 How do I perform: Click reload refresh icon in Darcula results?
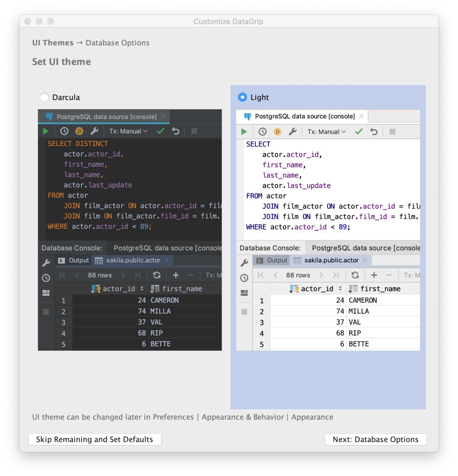pos(157,275)
